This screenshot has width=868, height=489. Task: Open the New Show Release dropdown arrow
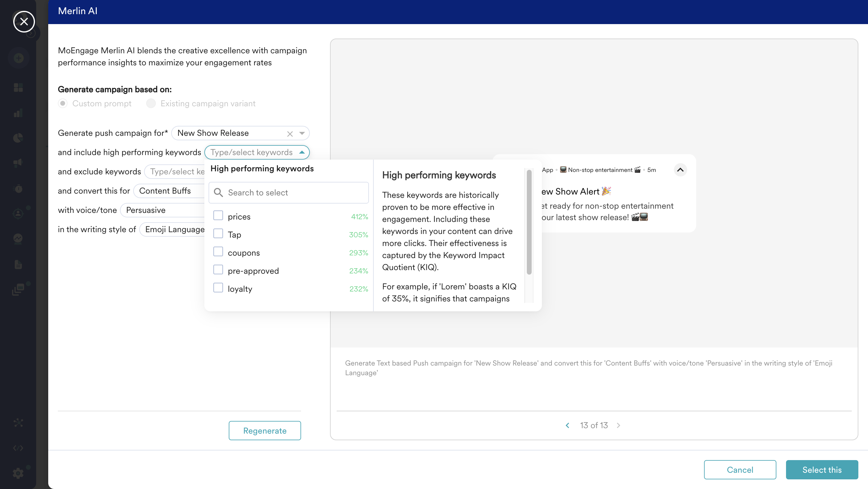pos(302,133)
